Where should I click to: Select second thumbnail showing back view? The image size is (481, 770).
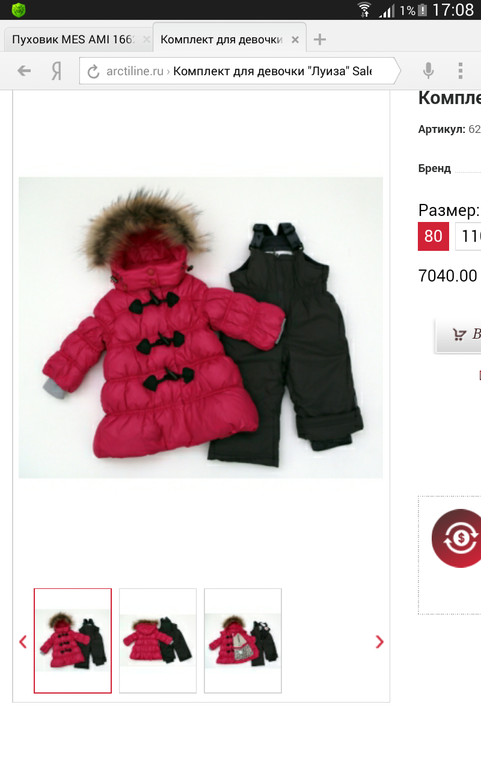coord(158,641)
